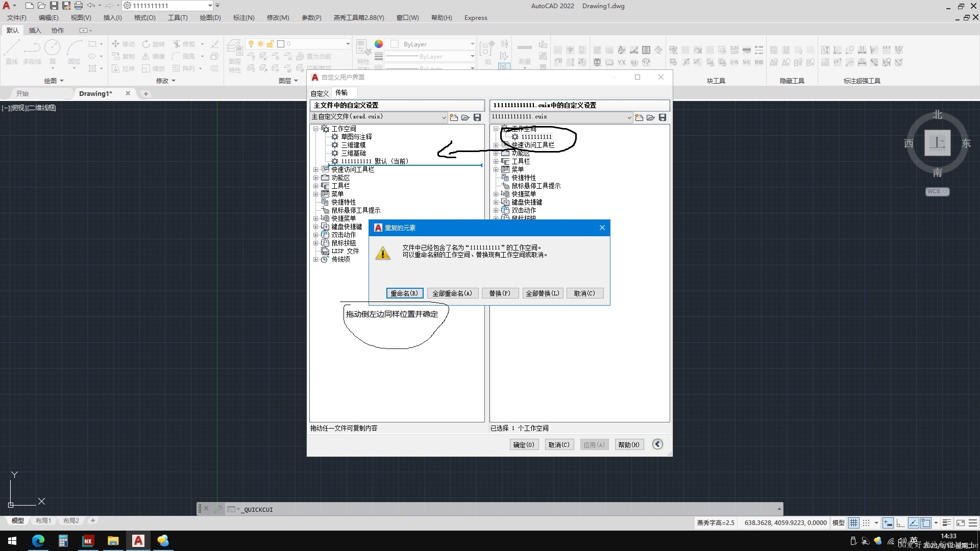Click 重命名(R) button in duplicate dialog
980x551 pixels.
click(404, 293)
